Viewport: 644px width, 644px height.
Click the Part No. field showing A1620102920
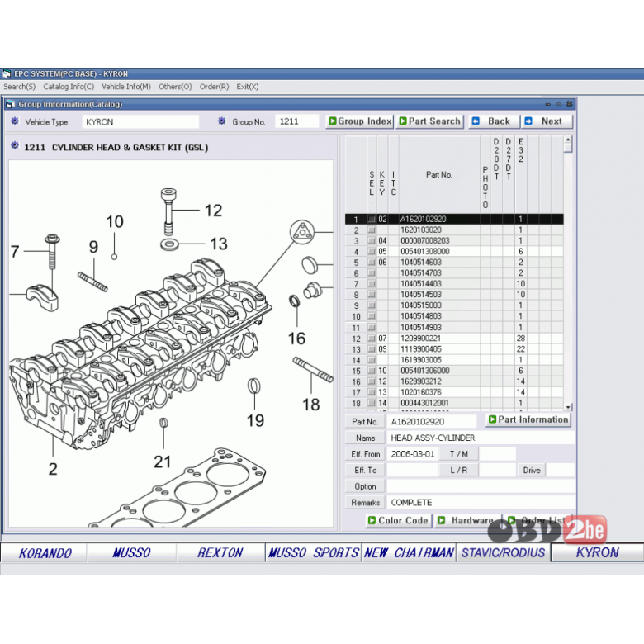pyautogui.click(x=431, y=422)
